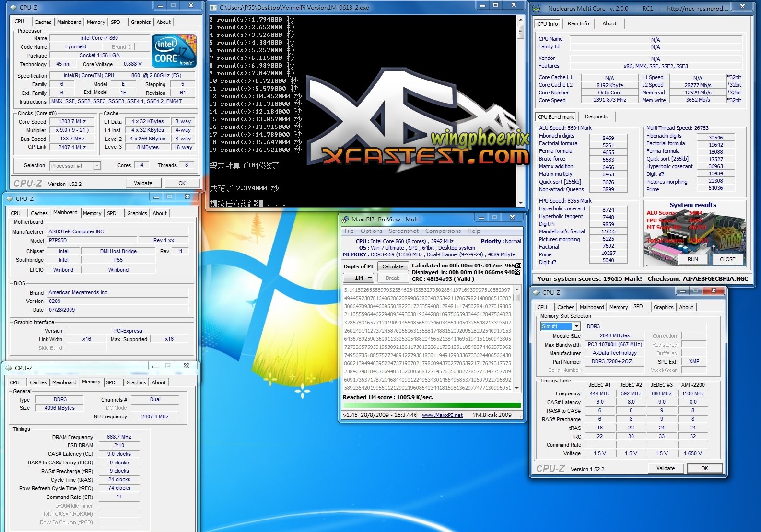Switch to the Diagnostic tab in Nuclearus
This screenshot has width=761, height=532.
(597, 116)
